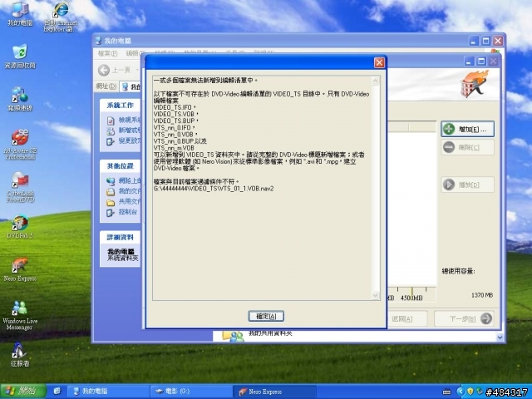
Task: Click scroll up arrow in message box
Action: (x=375, y=81)
